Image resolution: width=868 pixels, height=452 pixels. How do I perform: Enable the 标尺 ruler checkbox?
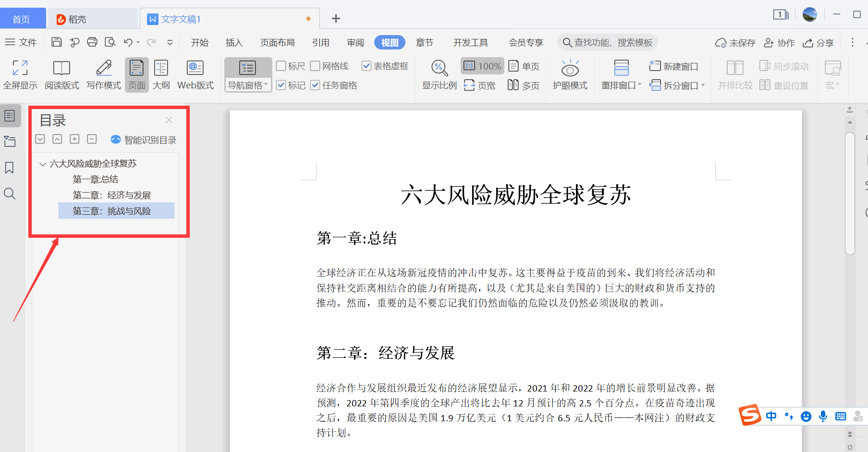(x=282, y=66)
